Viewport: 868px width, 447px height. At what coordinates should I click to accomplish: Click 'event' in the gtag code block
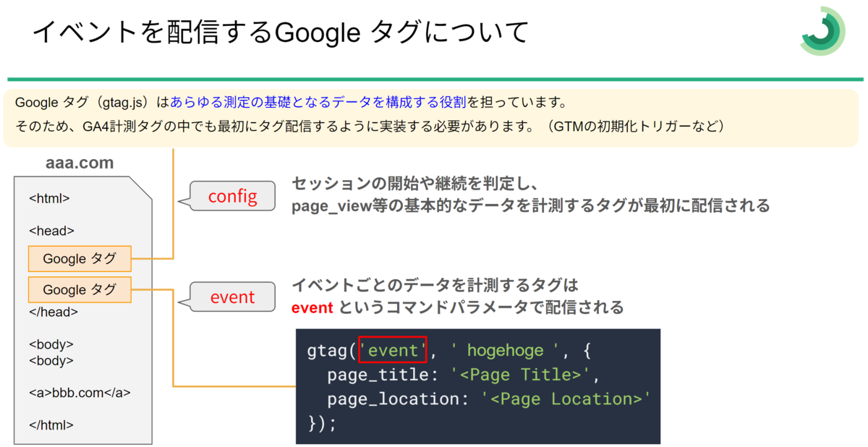(393, 351)
